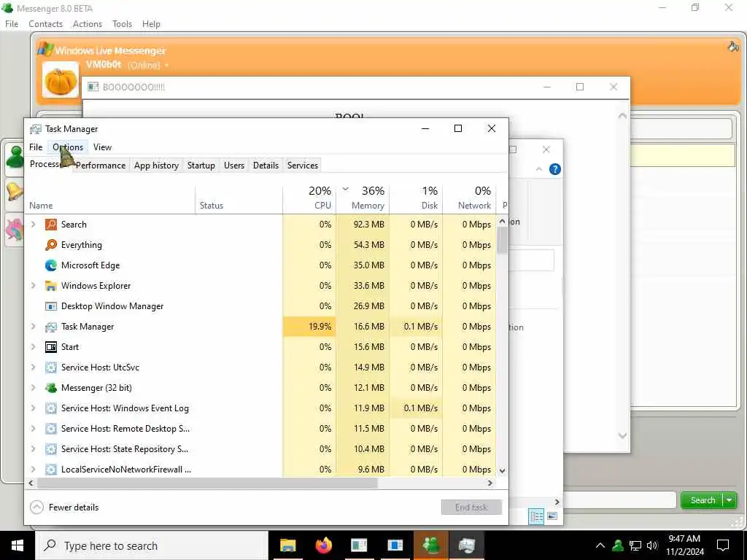747x560 pixels.
Task: Switch to the Performance tab
Action: [x=101, y=166]
